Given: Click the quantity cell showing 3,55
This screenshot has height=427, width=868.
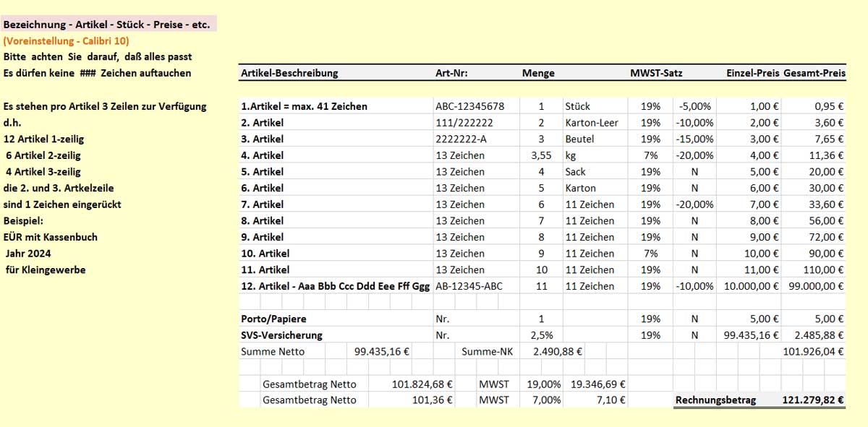Looking at the screenshot, I should tap(541, 155).
